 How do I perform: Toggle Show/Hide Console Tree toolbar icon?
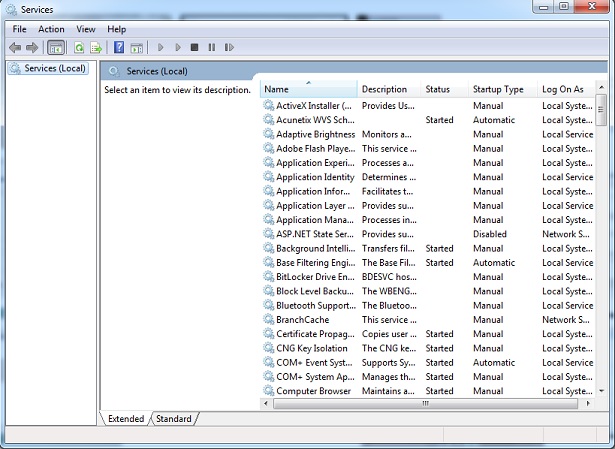(56, 48)
